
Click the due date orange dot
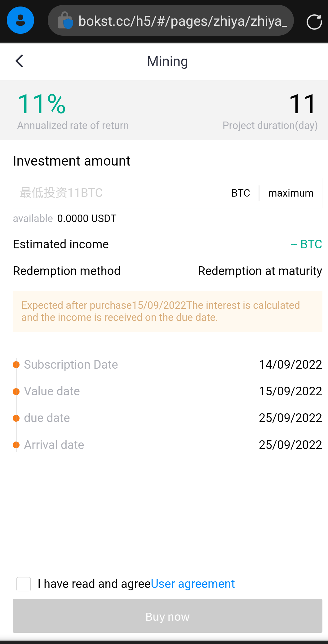point(16,418)
